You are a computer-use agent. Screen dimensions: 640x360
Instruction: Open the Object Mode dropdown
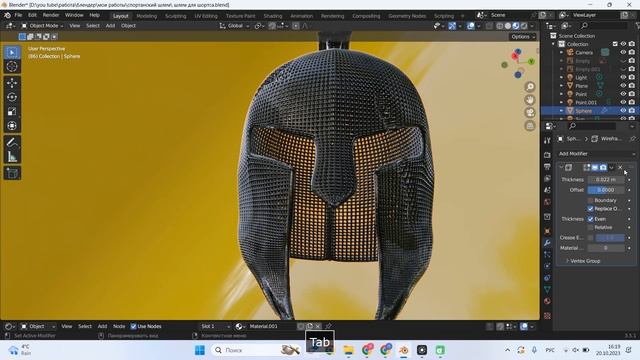(x=42, y=26)
